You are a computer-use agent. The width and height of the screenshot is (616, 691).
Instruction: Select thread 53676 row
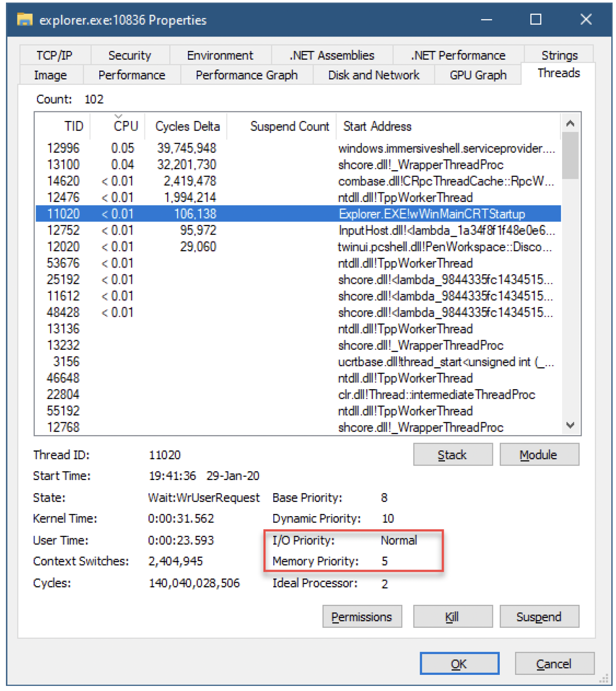(298, 263)
